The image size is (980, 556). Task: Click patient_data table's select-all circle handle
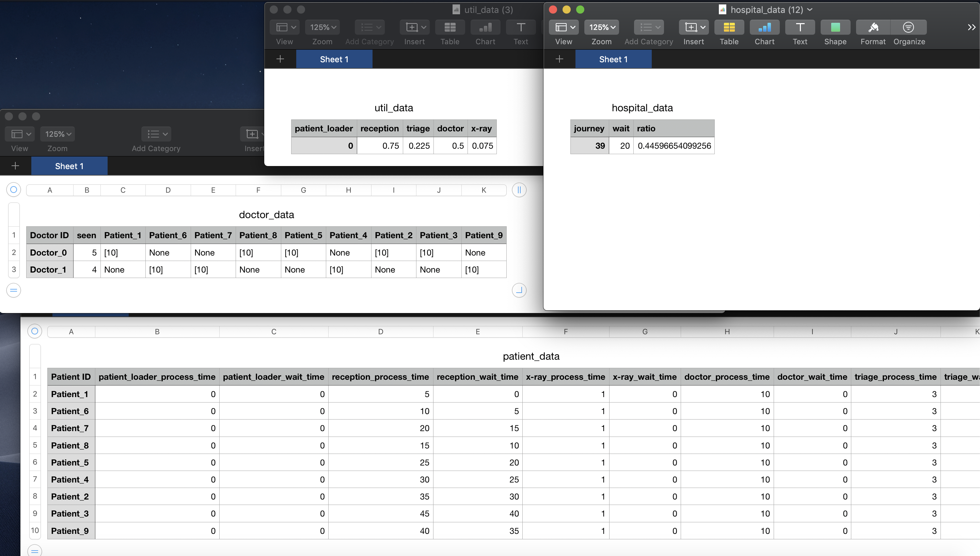[x=34, y=331]
